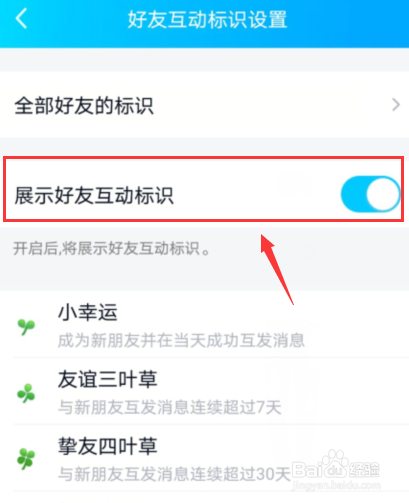Screen dimensions: 409x503
Task: Click the white knob of the switch
Action: pyautogui.click(x=382, y=194)
